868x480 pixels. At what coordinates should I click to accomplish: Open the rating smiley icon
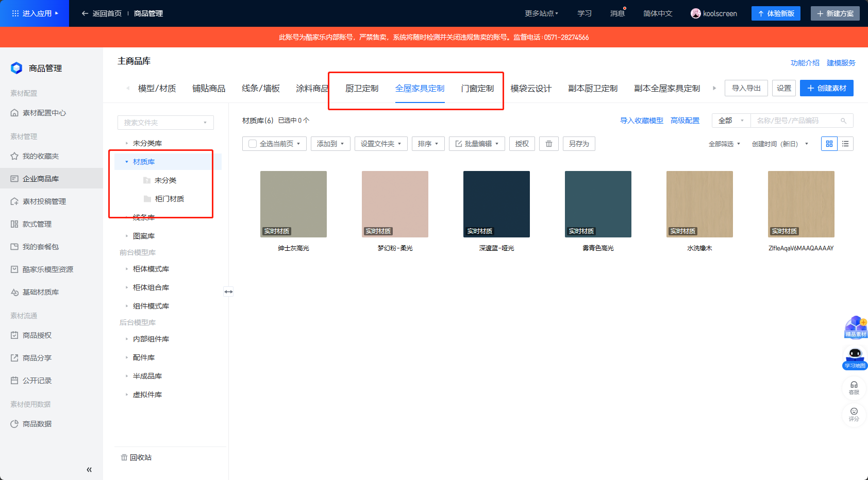click(x=854, y=414)
